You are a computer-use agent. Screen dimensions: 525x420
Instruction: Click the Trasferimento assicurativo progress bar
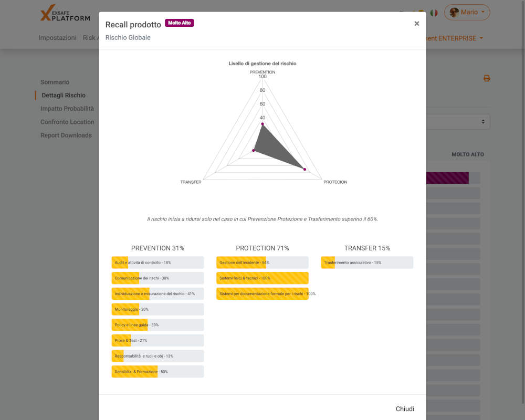367,262
